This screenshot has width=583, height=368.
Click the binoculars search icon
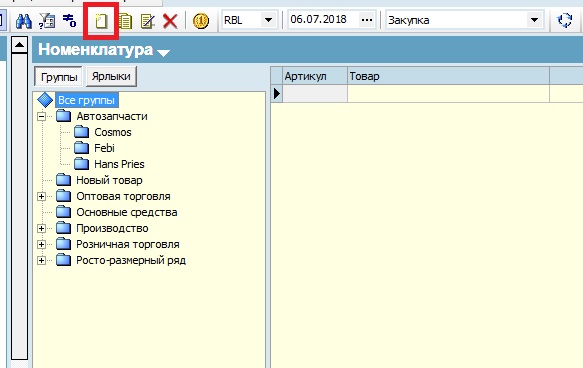23,20
